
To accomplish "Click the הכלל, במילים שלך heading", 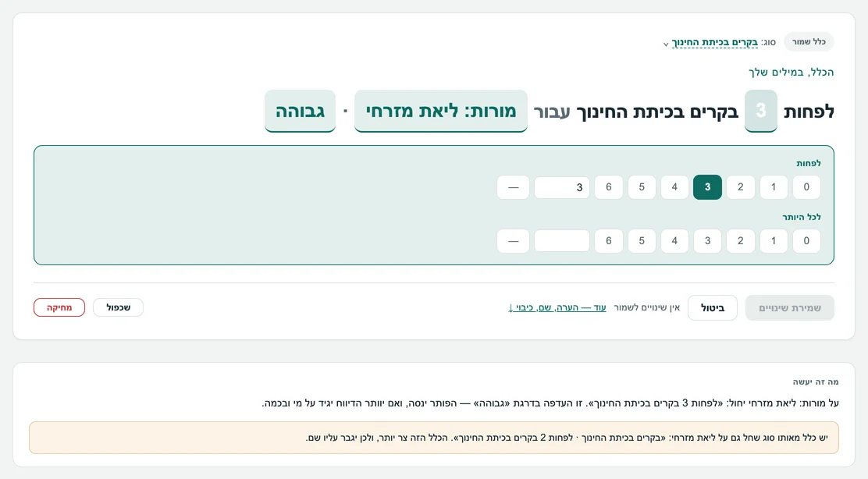I will pos(791,72).
